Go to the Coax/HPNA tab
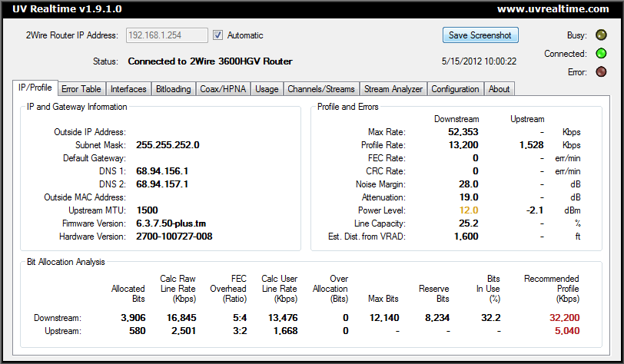Screen dimensions: 624x364 click(223, 89)
